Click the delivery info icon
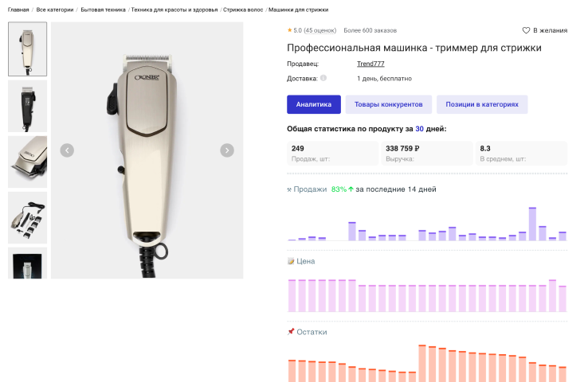The image size is (588, 382). tap(323, 78)
